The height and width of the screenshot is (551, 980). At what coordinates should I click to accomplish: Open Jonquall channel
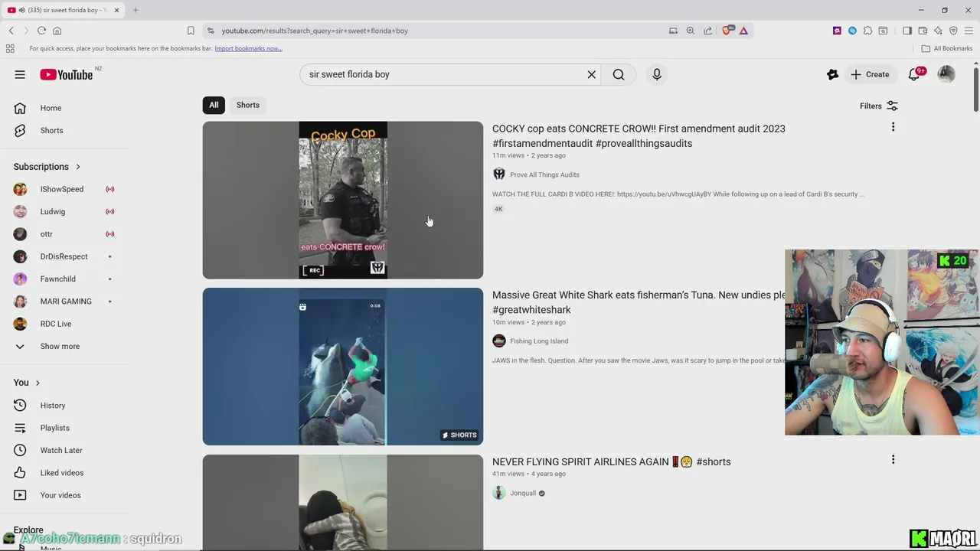(523, 494)
